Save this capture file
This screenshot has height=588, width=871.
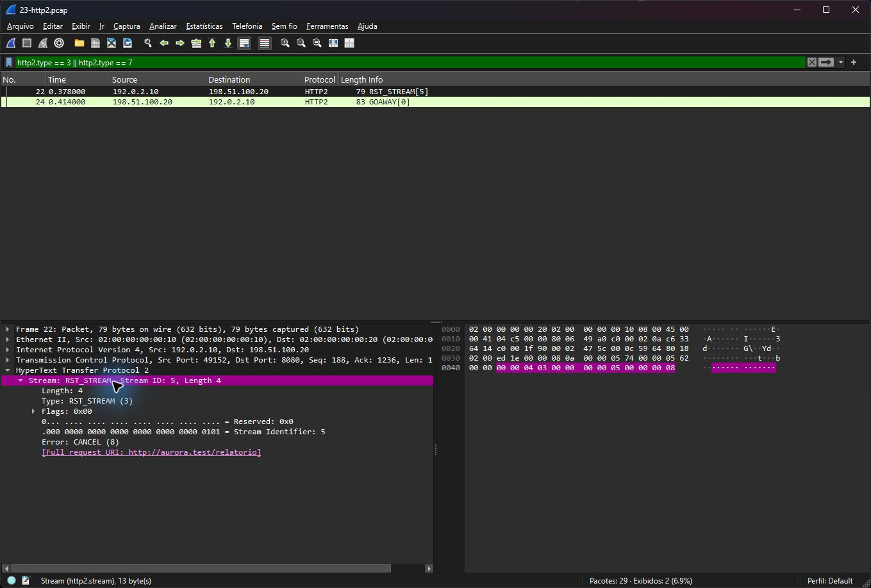pos(95,43)
